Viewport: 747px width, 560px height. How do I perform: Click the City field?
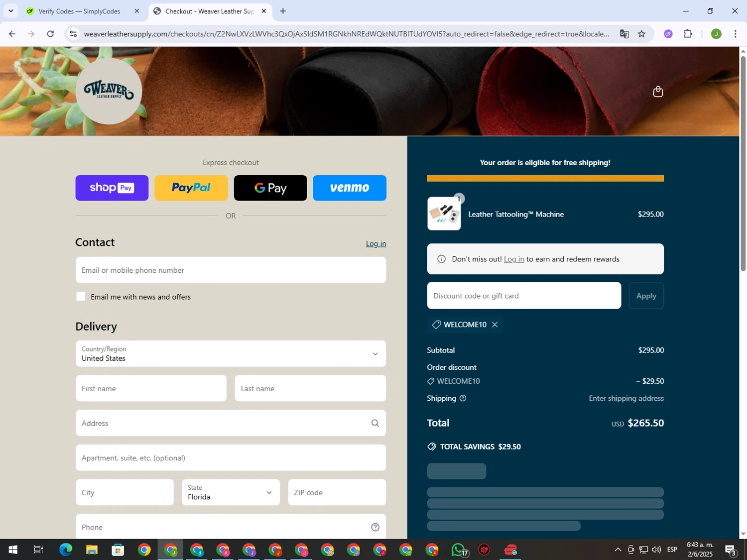point(124,492)
